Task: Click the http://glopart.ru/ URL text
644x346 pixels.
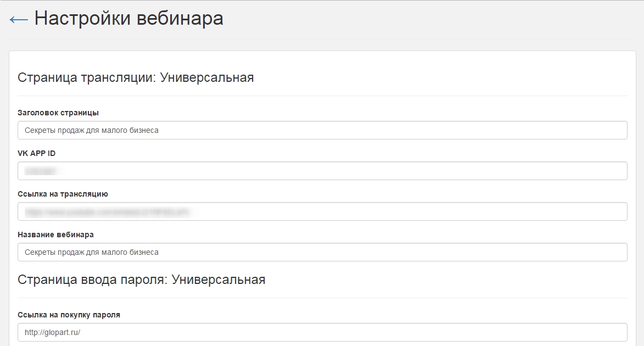Action: tap(53, 332)
